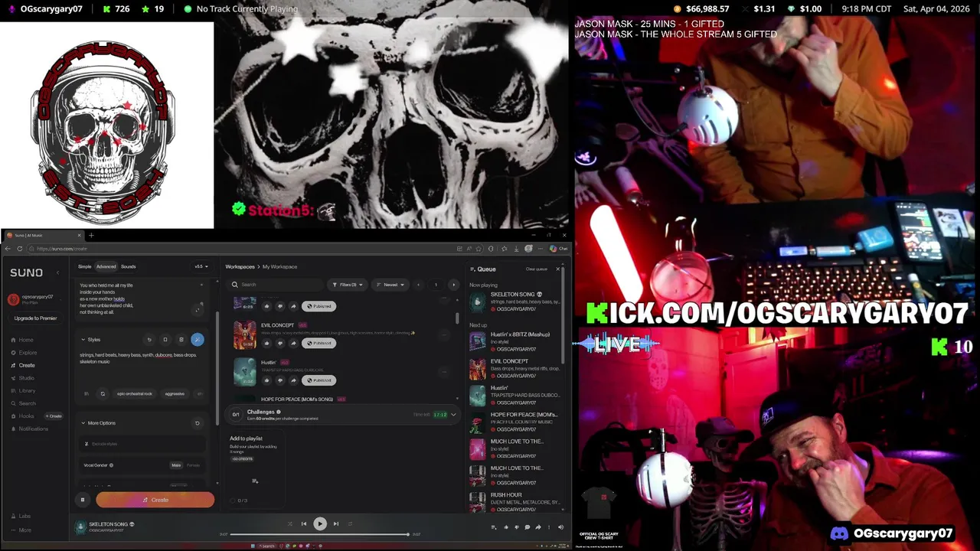Go to previous page of workspace songs
This screenshot has width=980, height=551.
(x=418, y=285)
